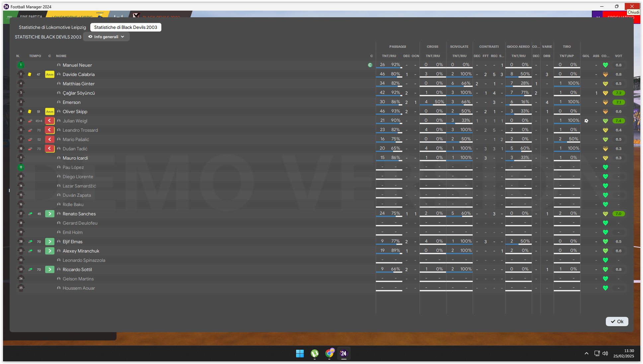Select the Statistiche di Black Devils 2003 tab
Image resolution: width=643 pixels, height=364 pixels.
pyautogui.click(x=125, y=27)
